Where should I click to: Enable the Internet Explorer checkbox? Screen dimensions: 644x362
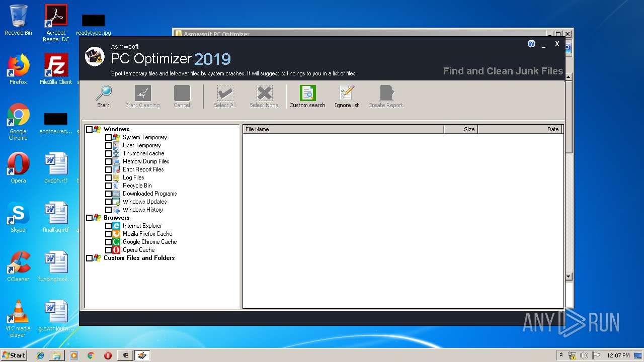[108, 226]
